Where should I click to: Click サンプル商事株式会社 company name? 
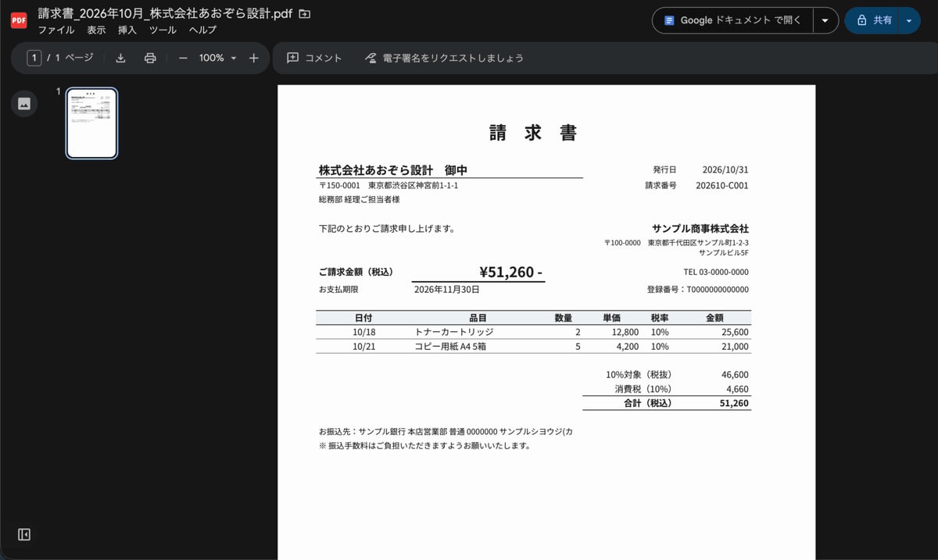(700, 229)
